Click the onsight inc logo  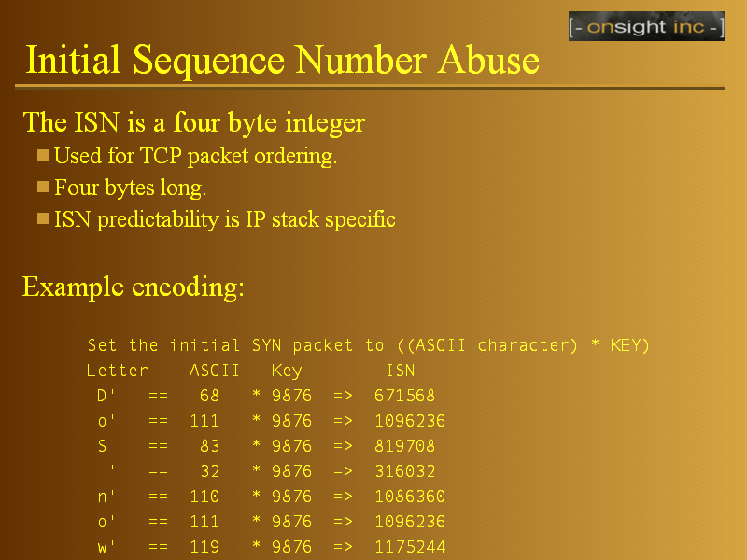point(646,26)
